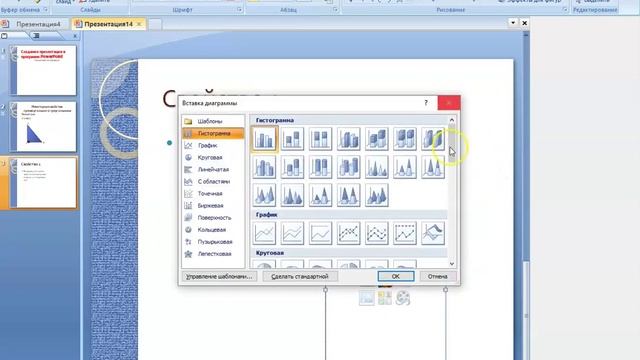The width and height of the screenshot is (640, 360).
Task: Cancel the dialog with Отмена
Action: coord(438,276)
